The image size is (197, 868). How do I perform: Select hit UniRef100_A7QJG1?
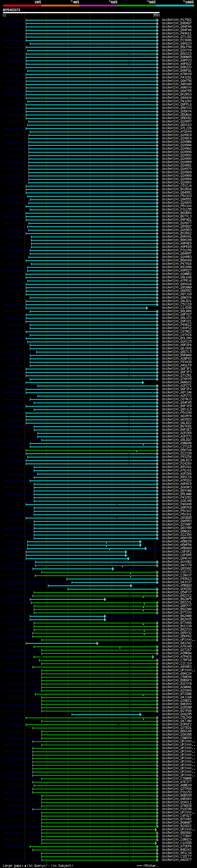pos(176,470)
